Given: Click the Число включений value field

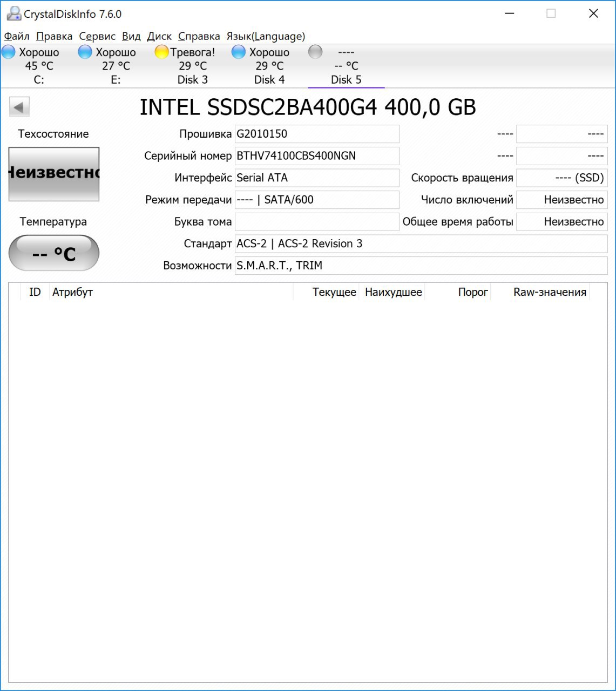Looking at the screenshot, I should click(562, 200).
